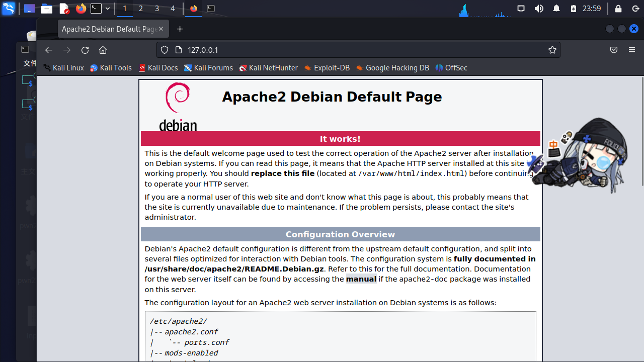This screenshot has height=362, width=644.
Task: Open the Kali Forums bookmark
Action: coord(208,68)
